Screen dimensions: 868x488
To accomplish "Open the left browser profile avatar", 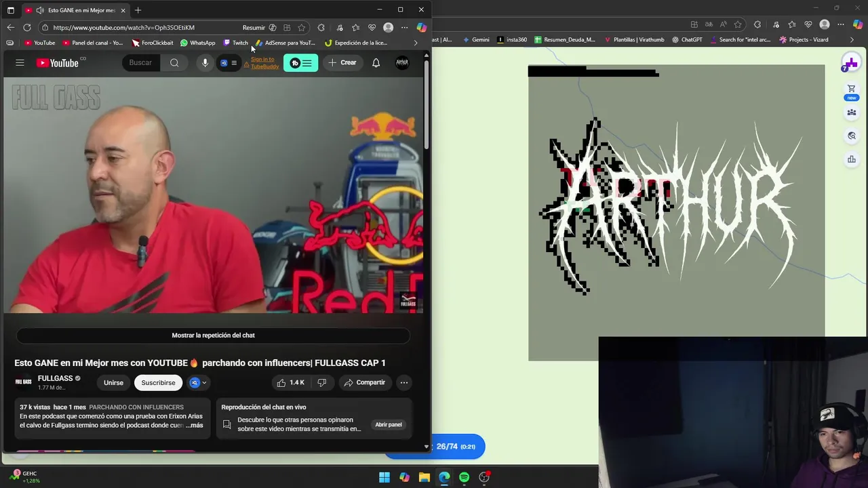I will tap(388, 27).
